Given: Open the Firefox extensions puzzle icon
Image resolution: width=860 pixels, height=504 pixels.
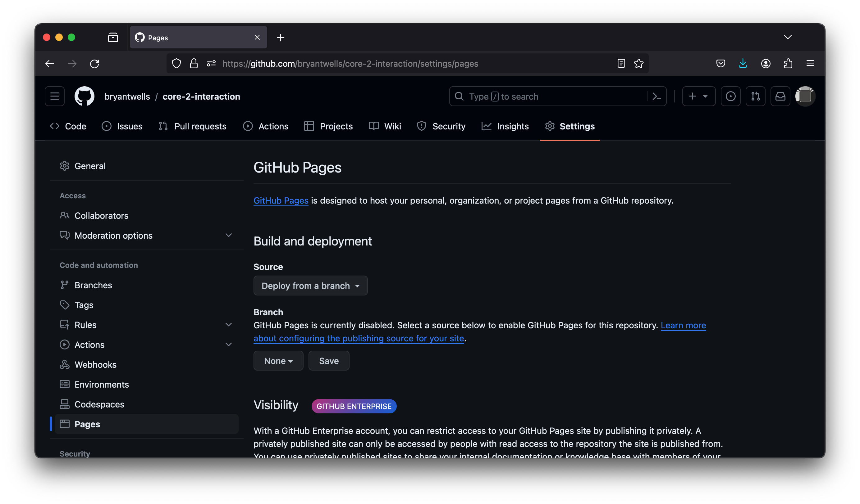Looking at the screenshot, I should tap(788, 63).
